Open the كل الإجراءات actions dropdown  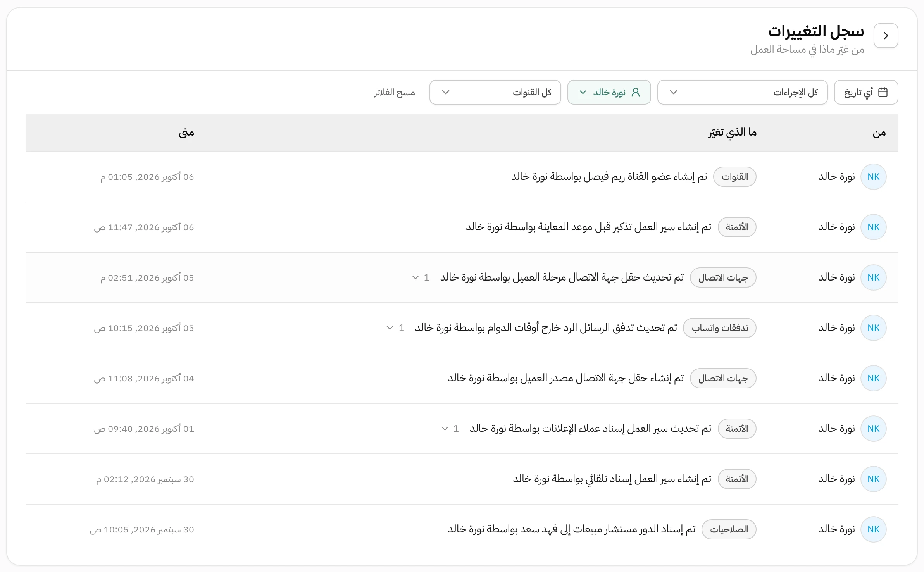[x=742, y=92]
